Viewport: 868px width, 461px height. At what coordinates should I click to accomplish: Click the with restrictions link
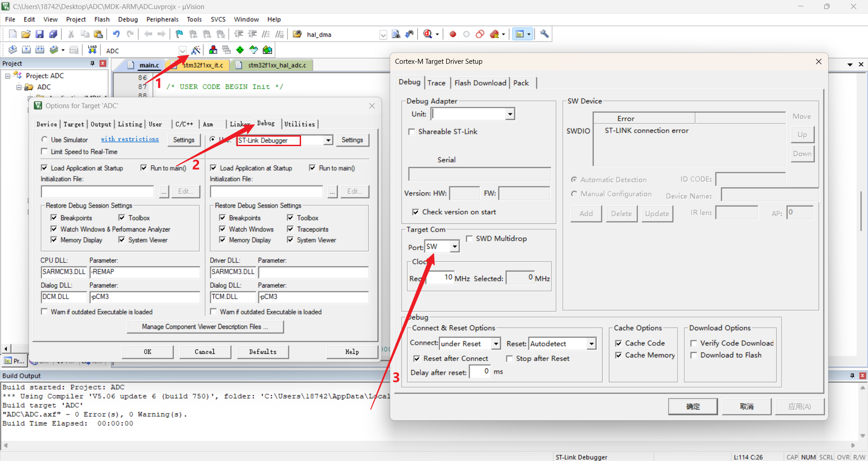pyautogui.click(x=130, y=139)
